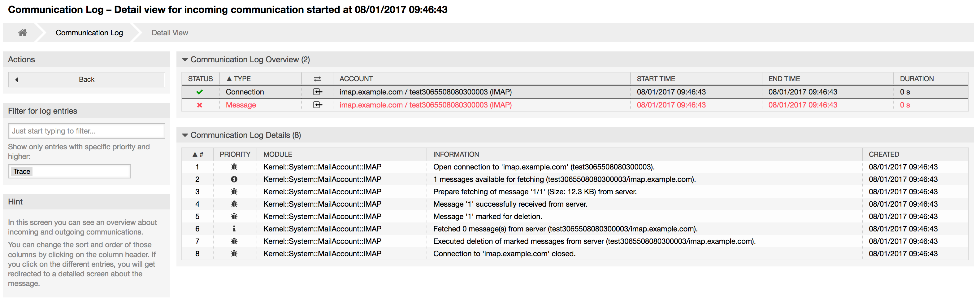Click the home icon in breadcrumb

(23, 33)
